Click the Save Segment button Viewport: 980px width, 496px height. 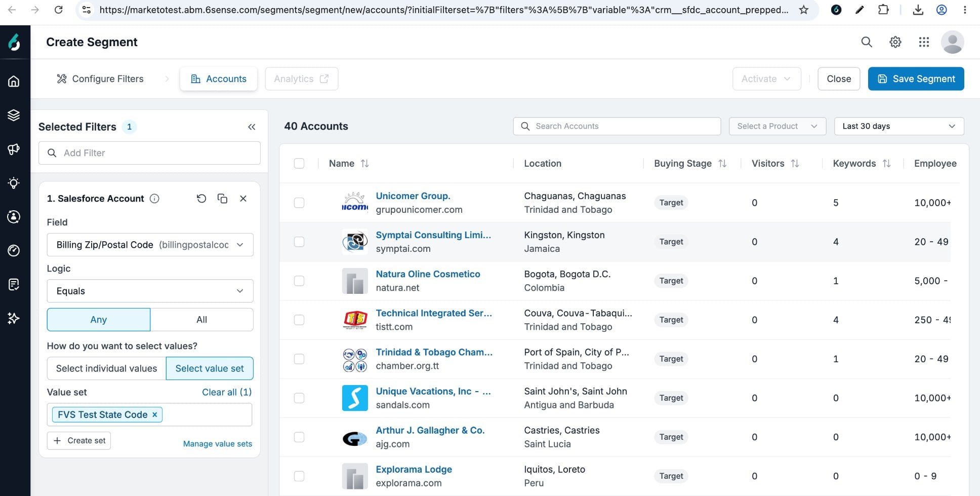(916, 79)
